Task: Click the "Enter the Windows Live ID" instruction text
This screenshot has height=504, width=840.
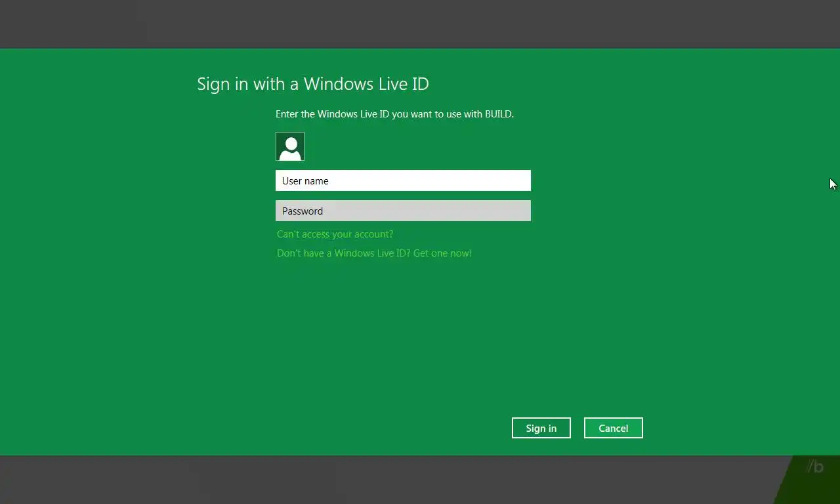Action: (x=394, y=114)
